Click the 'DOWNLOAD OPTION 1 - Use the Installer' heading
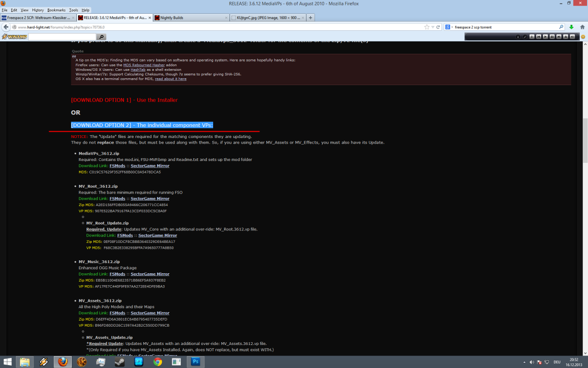Screen dimensions: 588x368 (124, 100)
